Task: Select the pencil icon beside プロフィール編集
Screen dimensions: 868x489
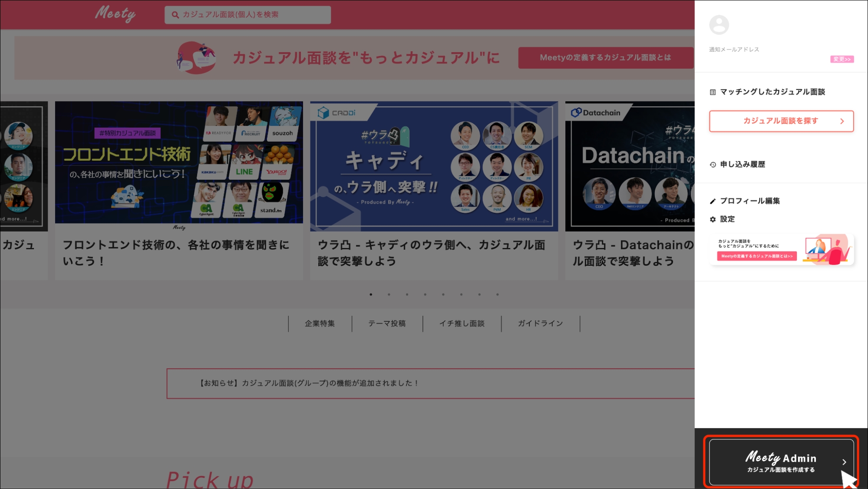Action: (713, 201)
